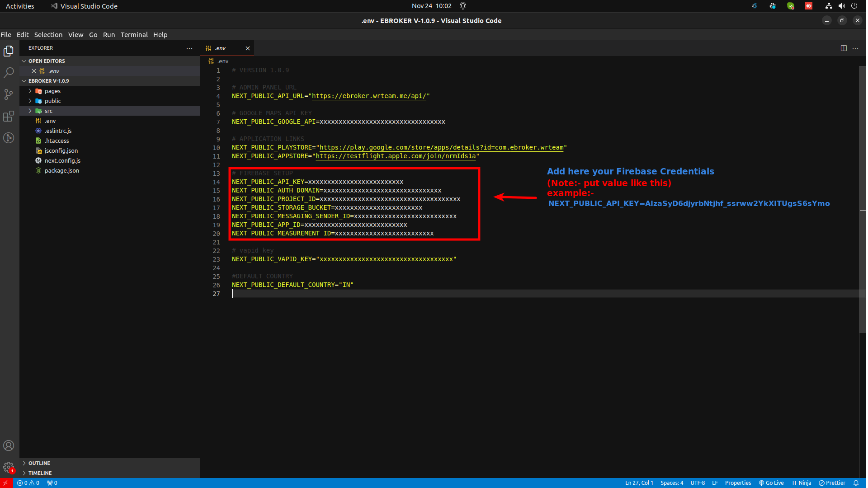Open the Help menu
The image size is (868, 488).
click(160, 35)
